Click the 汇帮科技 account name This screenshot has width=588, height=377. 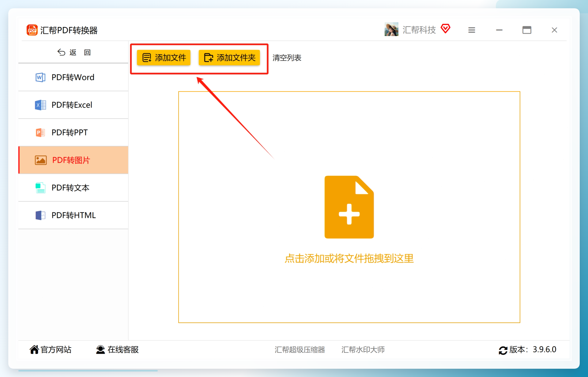(x=419, y=30)
